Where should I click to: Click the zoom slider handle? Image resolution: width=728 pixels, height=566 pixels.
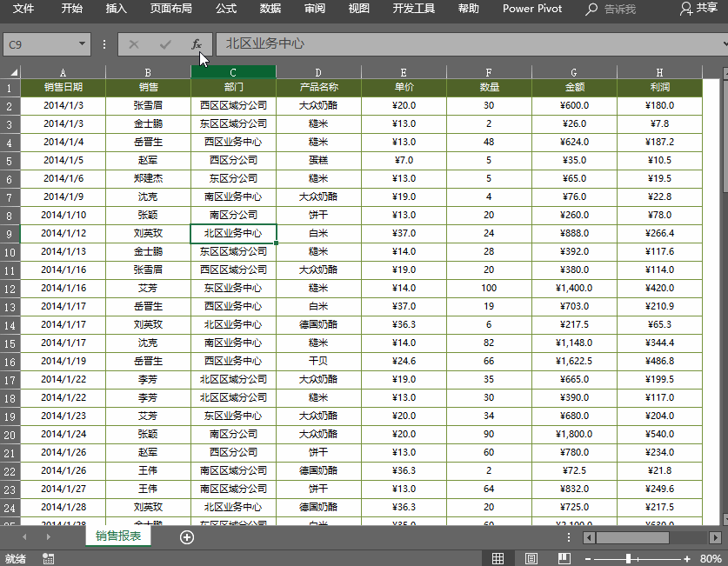click(628, 559)
